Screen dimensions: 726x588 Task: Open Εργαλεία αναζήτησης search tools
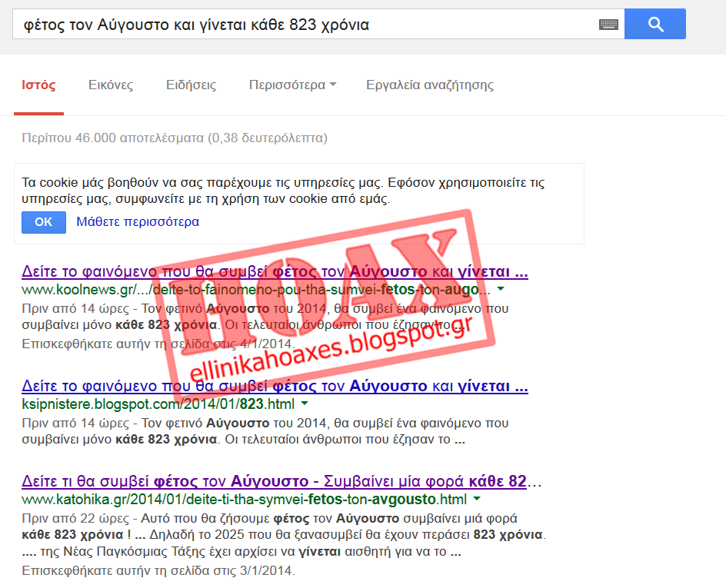point(430,85)
